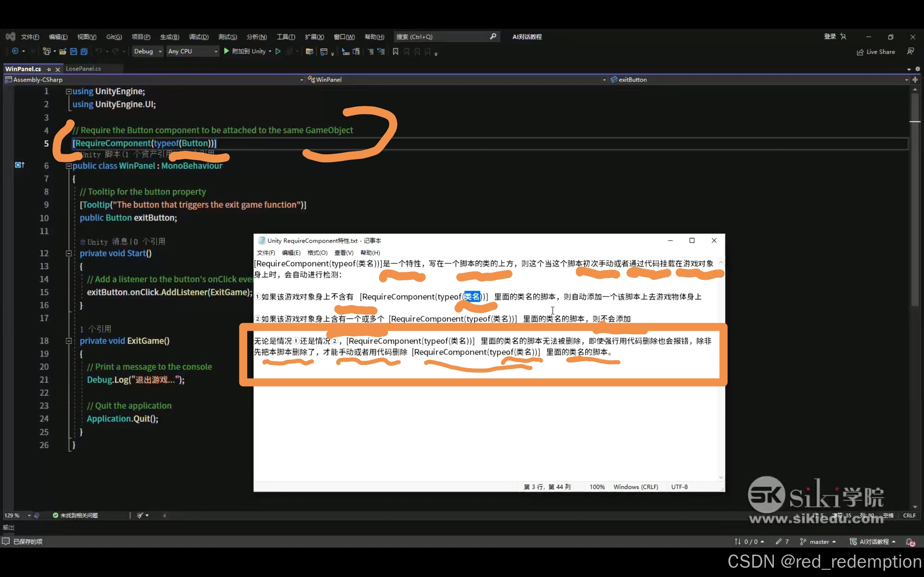Viewport: 924px width, 577px height.
Task: Click the Save All icon
Action: 84,52
